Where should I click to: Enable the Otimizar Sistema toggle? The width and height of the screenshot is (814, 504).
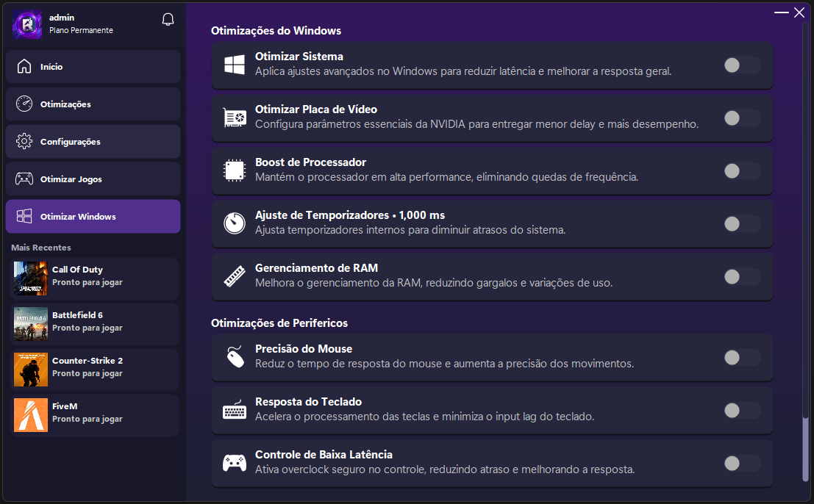point(740,65)
